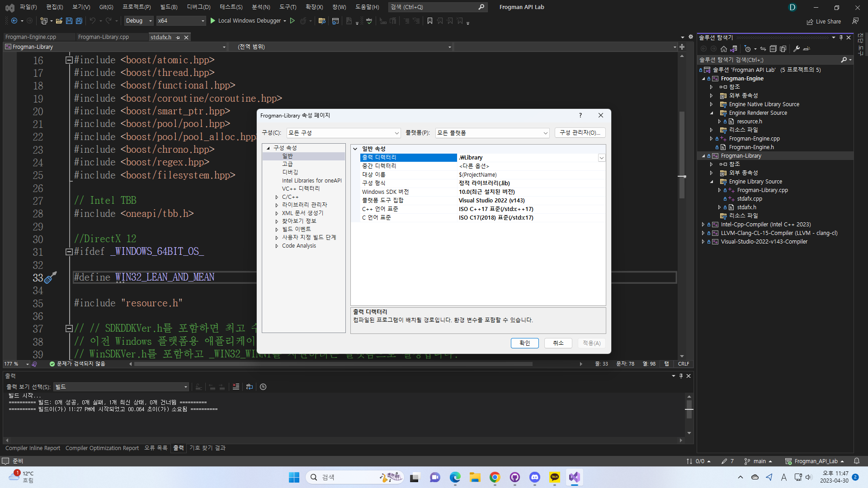The width and height of the screenshot is (868, 488).
Task: Open the 플랫폼 (platform) combo box in the dialog
Action: (492, 133)
